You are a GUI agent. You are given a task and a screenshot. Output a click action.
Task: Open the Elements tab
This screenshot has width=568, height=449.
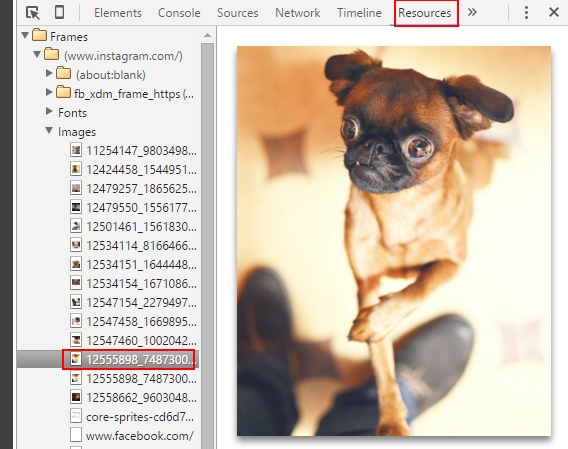coord(118,13)
